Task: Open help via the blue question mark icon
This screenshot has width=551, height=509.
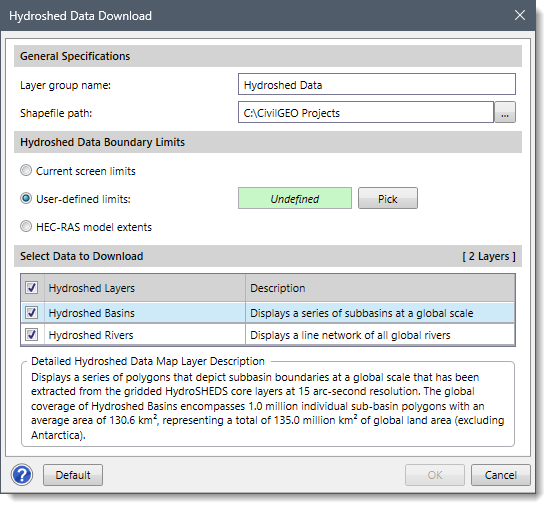Action: pos(22,475)
